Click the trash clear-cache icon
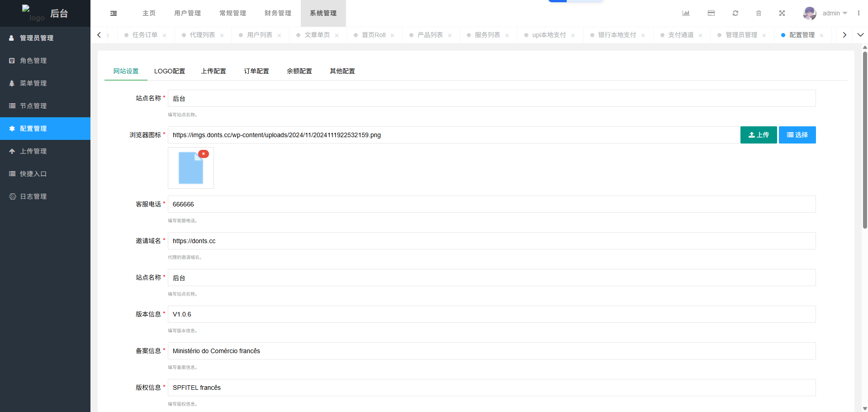868x412 pixels. [759, 13]
